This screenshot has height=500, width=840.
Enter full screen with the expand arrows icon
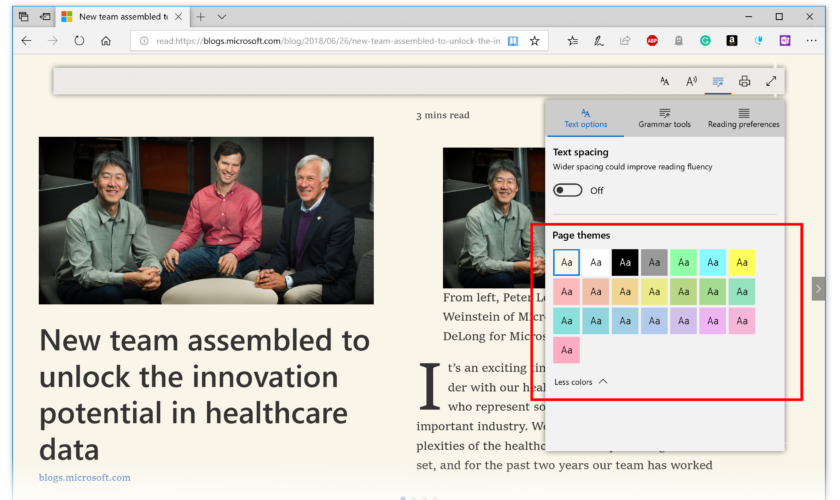[x=771, y=81]
